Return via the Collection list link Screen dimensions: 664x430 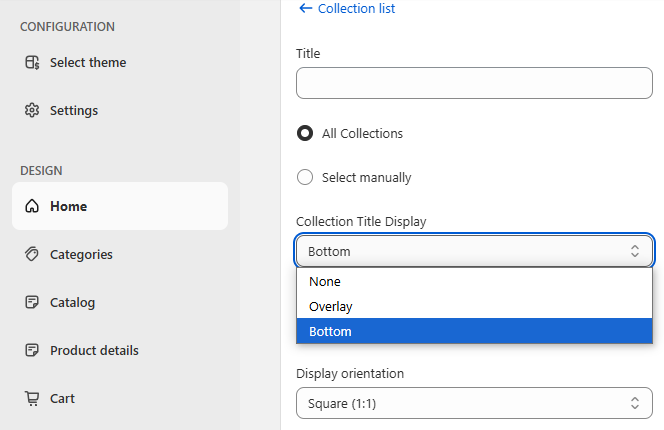point(356,8)
